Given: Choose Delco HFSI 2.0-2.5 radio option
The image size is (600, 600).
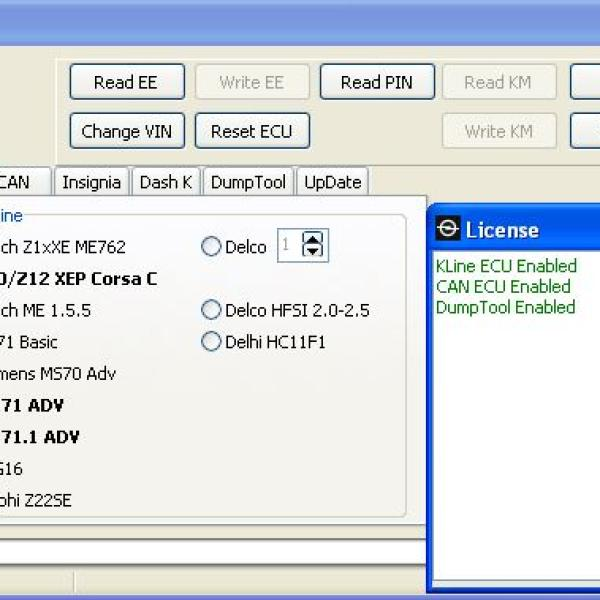Looking at the screenshot, I should coord(211,310).
